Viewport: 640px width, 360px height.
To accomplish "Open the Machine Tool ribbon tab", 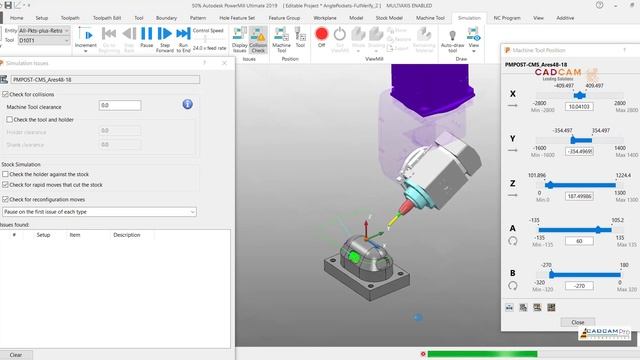I will tap(430, 18).
